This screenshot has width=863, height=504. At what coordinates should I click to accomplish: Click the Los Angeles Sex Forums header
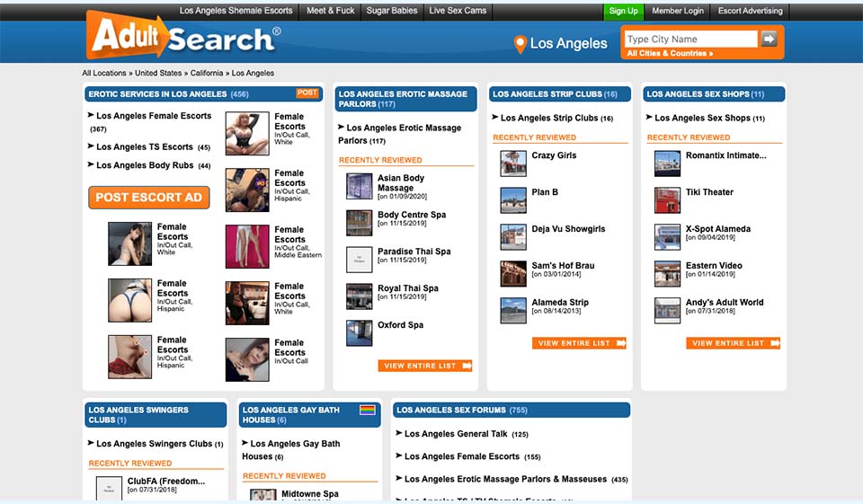coord(512,410)
